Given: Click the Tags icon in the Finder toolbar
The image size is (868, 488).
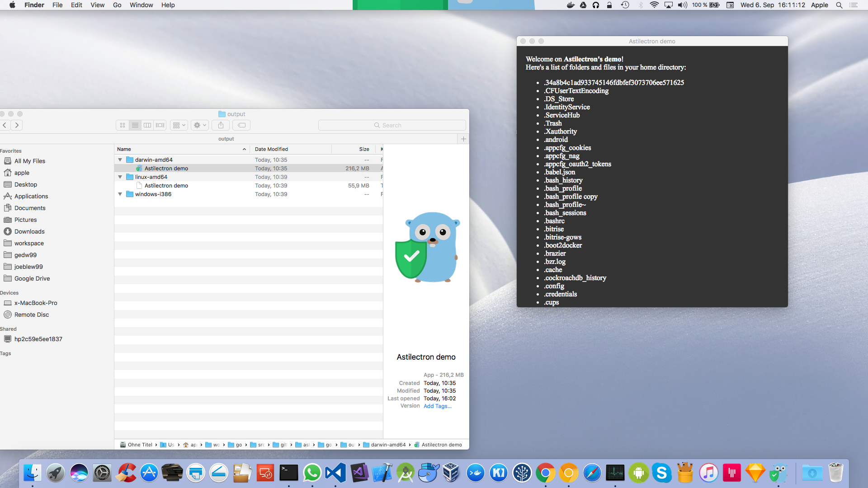Looking at the screenshot, I should (x=241, y=125).
